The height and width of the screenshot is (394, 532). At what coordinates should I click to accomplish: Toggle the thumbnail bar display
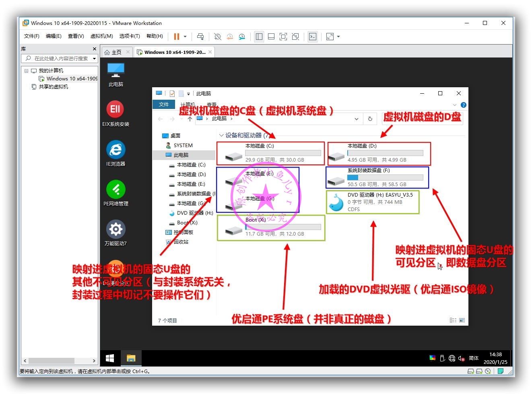pos(271,37)
